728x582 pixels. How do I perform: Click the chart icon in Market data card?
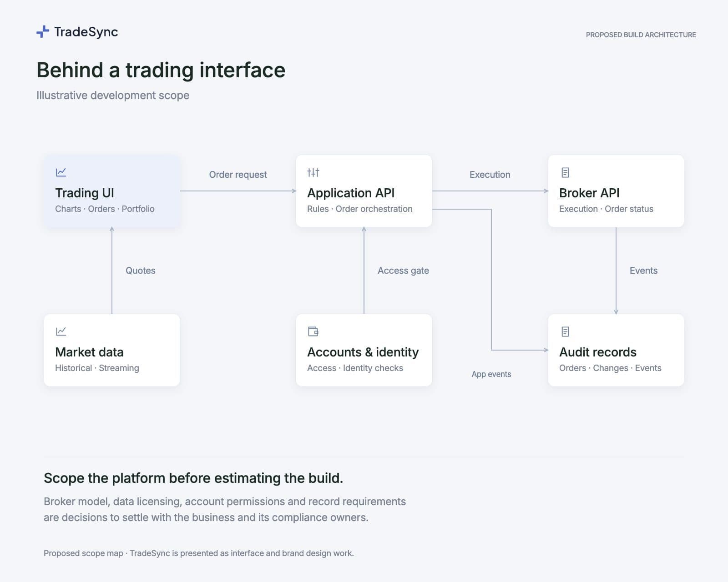click(x=61, y=331)
